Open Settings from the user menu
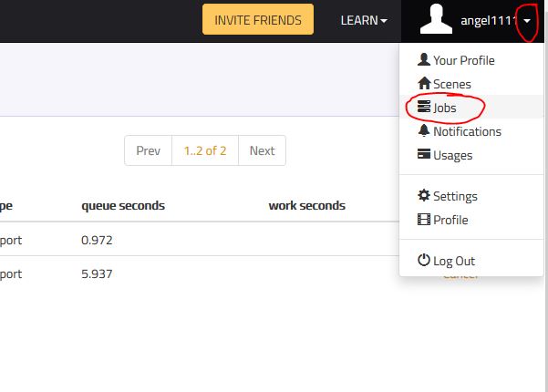 point(470,196)
